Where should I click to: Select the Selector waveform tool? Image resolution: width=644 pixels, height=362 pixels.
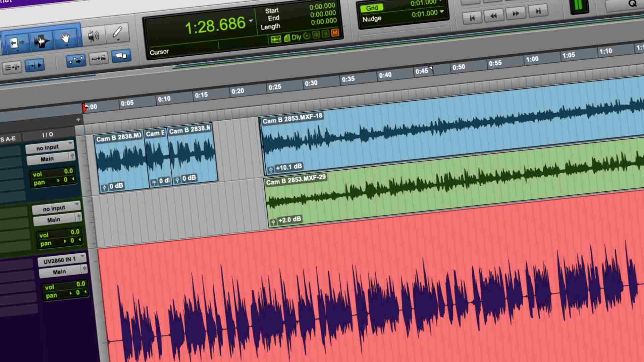coord(41,41)
